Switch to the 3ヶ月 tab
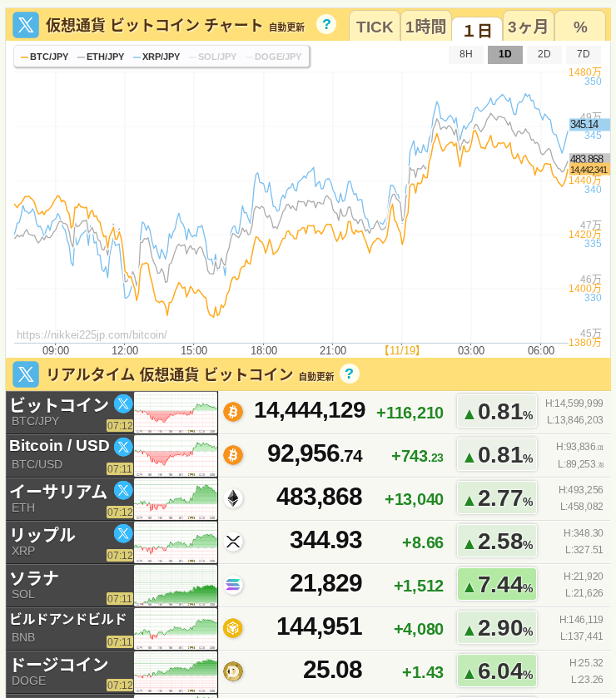 coord(528,27)
